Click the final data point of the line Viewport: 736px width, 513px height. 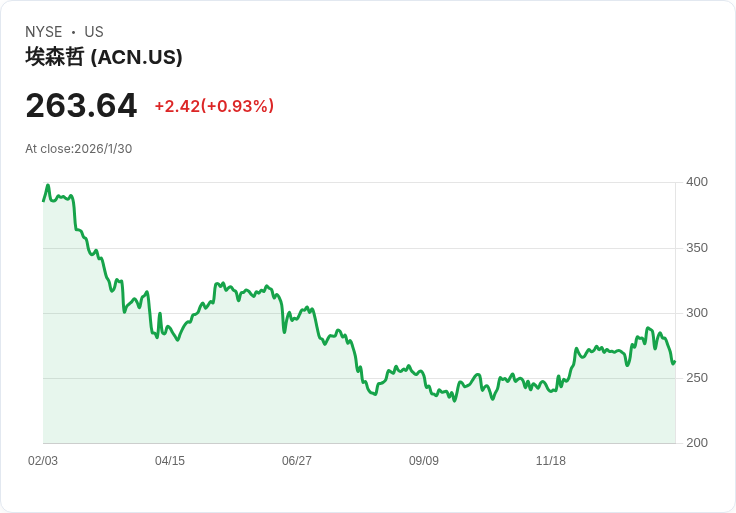point(674,361)
